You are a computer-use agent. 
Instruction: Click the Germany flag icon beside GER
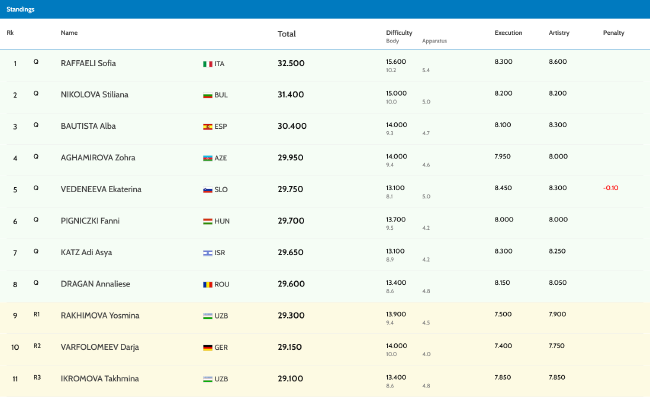(x=208, y=348)
